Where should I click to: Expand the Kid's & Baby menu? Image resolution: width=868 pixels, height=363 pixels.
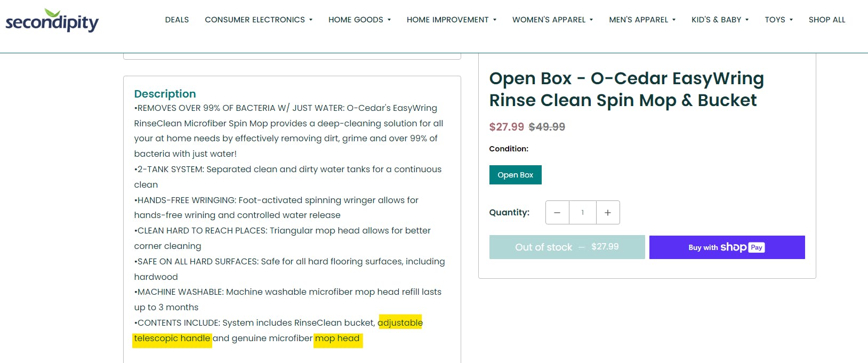tap(720, 20)
